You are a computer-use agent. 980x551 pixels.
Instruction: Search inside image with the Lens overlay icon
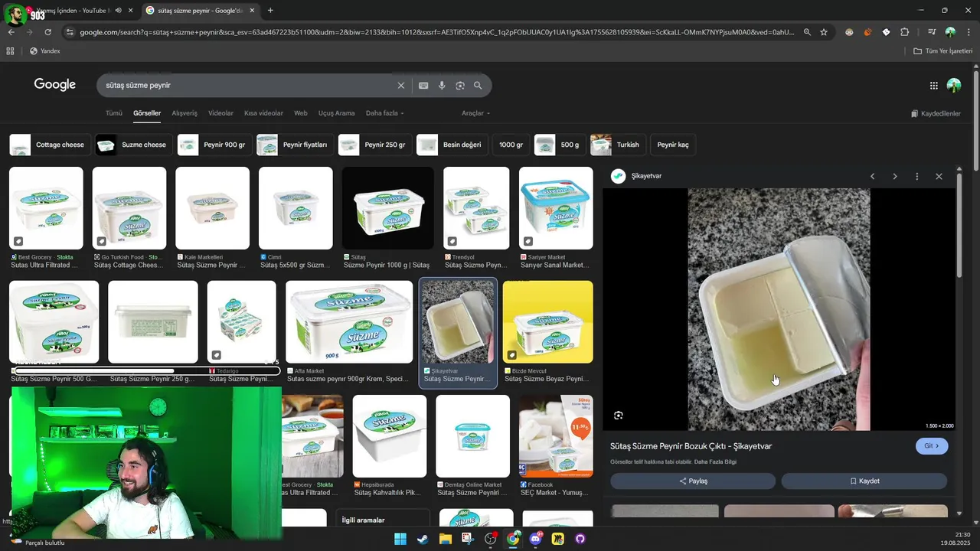coord(619,416)
